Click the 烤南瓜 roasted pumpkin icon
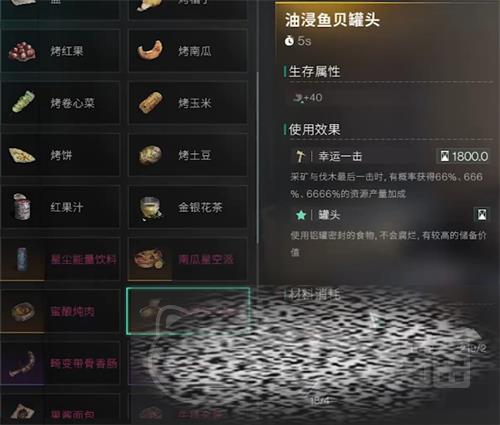Image resolution: width=500 pixels, height=425 pixels. (x=150, y=50)
